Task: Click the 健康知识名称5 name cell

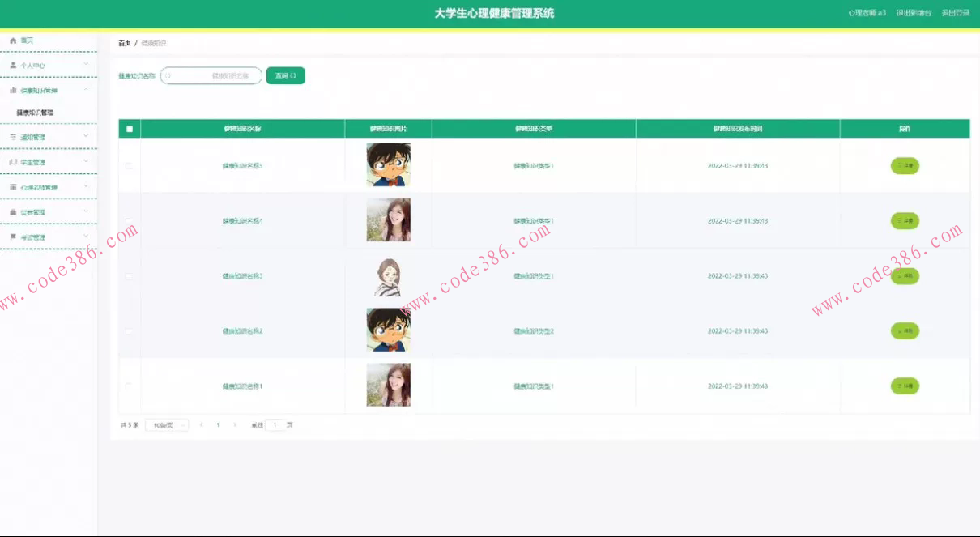Action: click(x=242, y=166)
